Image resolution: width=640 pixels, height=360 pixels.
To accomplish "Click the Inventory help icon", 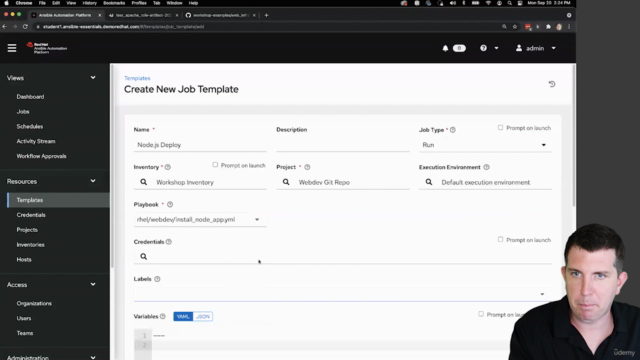I will (168, 167).
